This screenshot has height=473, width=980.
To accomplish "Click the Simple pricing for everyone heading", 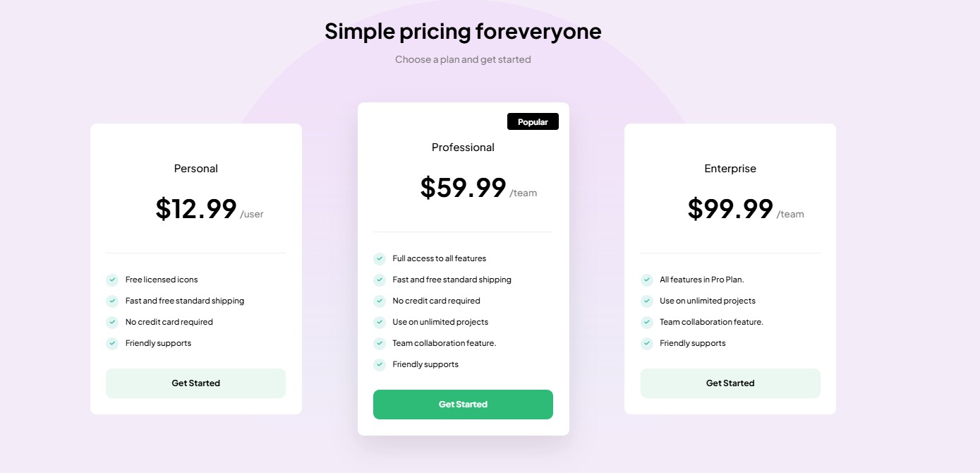I will click(463, 31).
